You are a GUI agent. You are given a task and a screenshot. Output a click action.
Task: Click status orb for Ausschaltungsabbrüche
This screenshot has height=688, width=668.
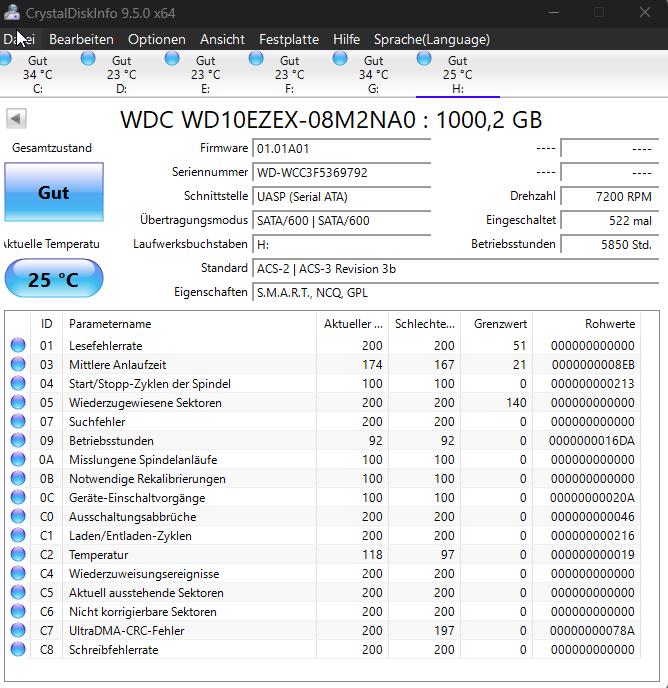click(18, 516)
